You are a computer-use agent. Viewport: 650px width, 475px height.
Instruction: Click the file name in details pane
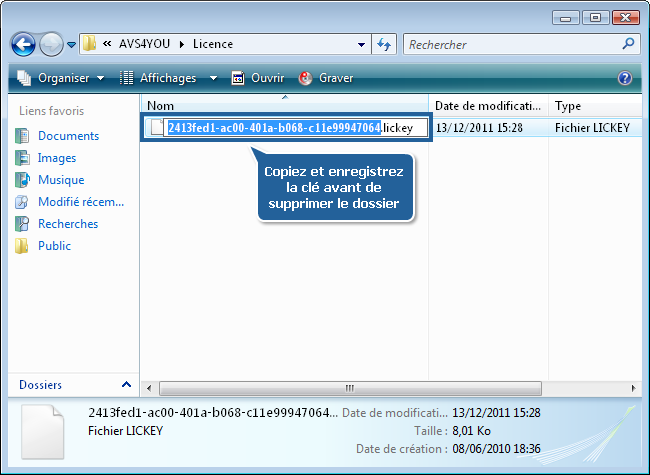[213, 413]
